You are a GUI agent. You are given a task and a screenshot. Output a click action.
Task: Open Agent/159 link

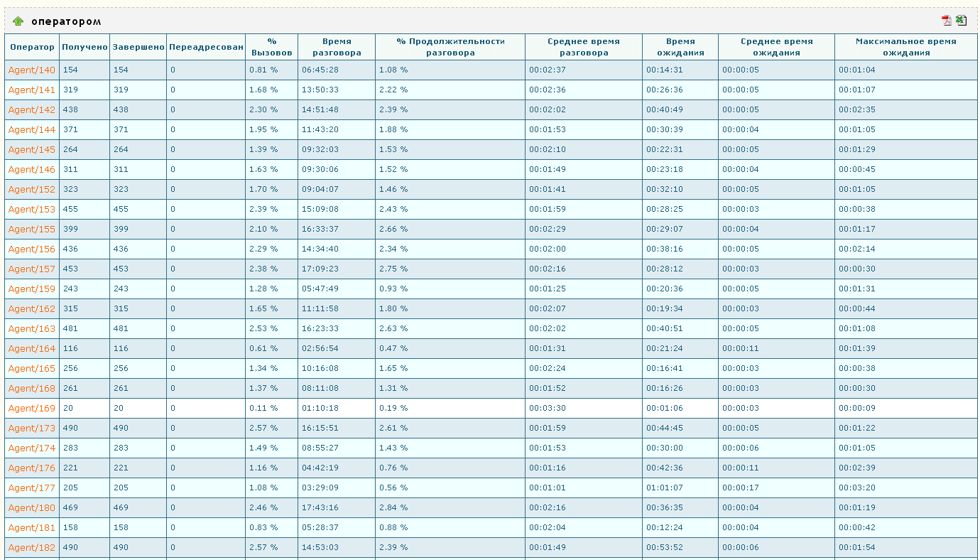tap(31, 289)
